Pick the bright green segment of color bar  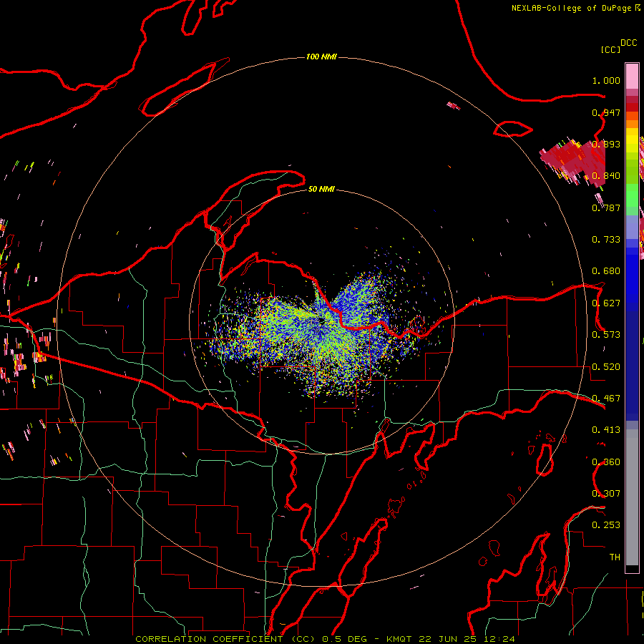[x=632, y=195]
